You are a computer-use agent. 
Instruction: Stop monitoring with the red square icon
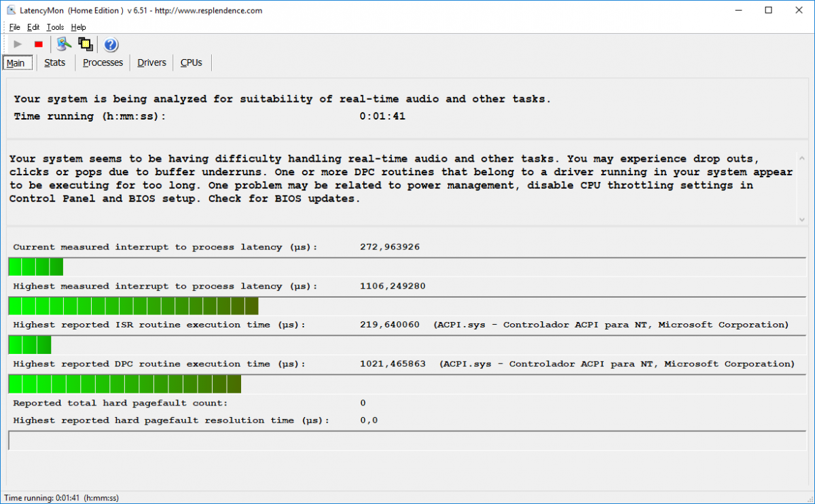(x=39, y=44)
